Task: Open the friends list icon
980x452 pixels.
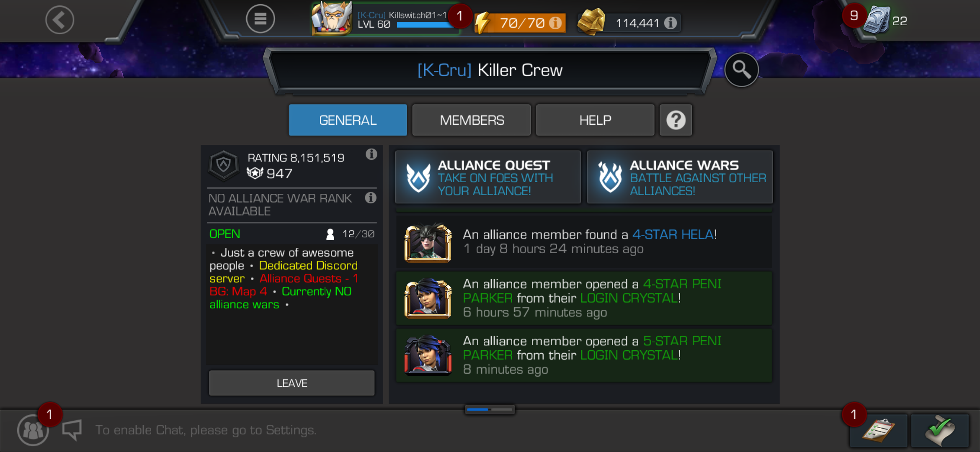Action: (x=33, y=430)
